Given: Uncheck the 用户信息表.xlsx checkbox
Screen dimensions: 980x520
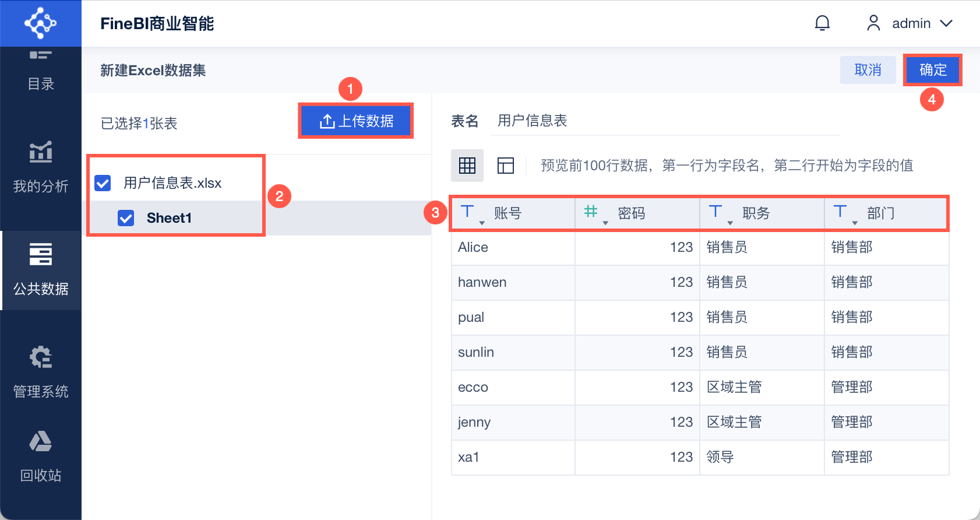Looking at the screenshot, I should coord(103,183).
